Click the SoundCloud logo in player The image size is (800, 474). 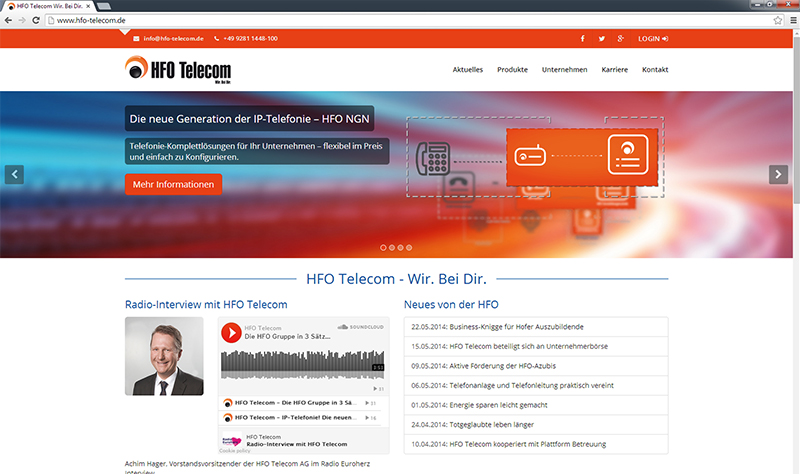(x=360, y=326)
